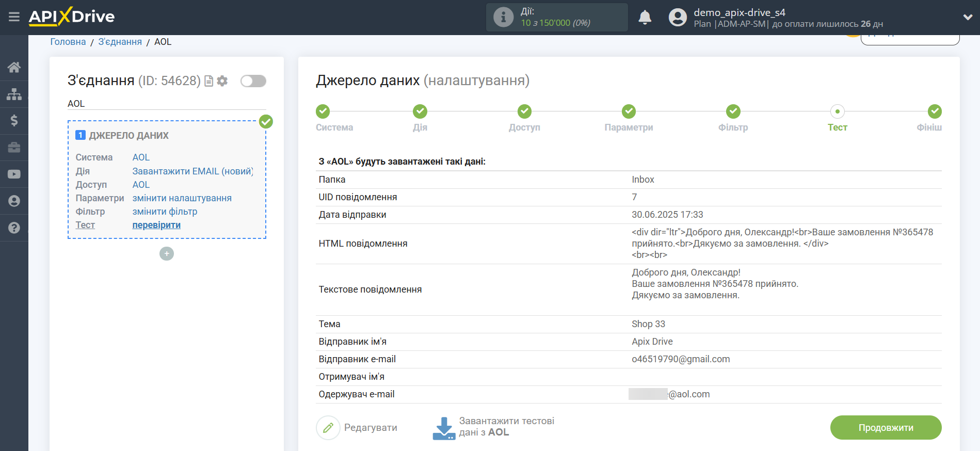This screenshot has width=980, height=451.
Task: Click the actions info icon
Action: [x=503, y=17]
